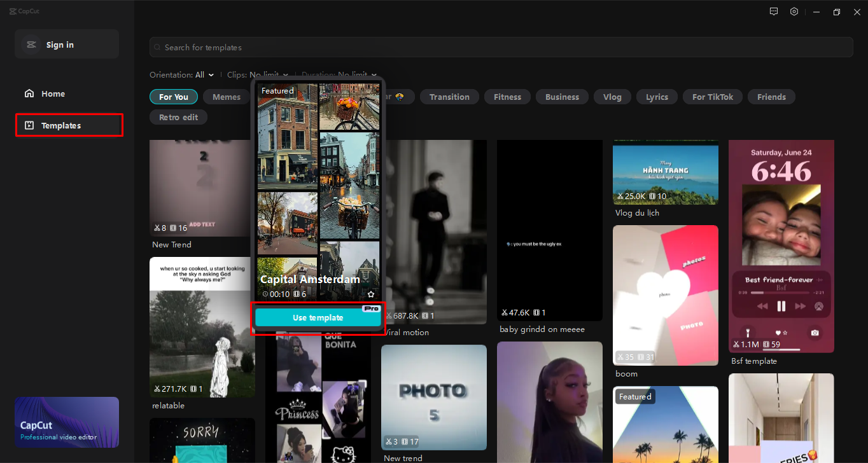Click the search magnifier icon

[x=157, y=47]
